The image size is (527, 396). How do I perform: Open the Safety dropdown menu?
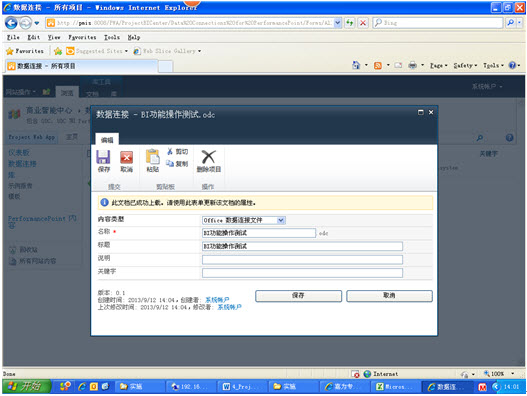[465, 66]
